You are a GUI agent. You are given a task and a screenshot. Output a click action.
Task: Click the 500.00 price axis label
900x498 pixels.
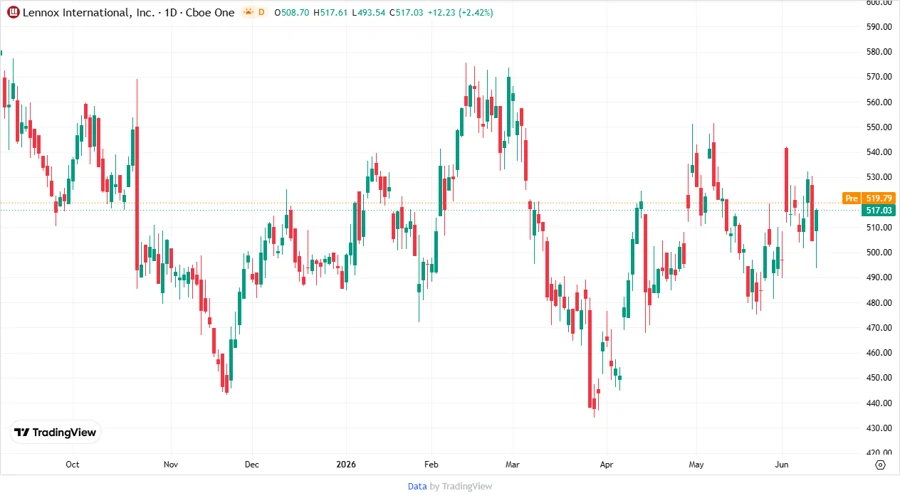[x=879, y=252]
